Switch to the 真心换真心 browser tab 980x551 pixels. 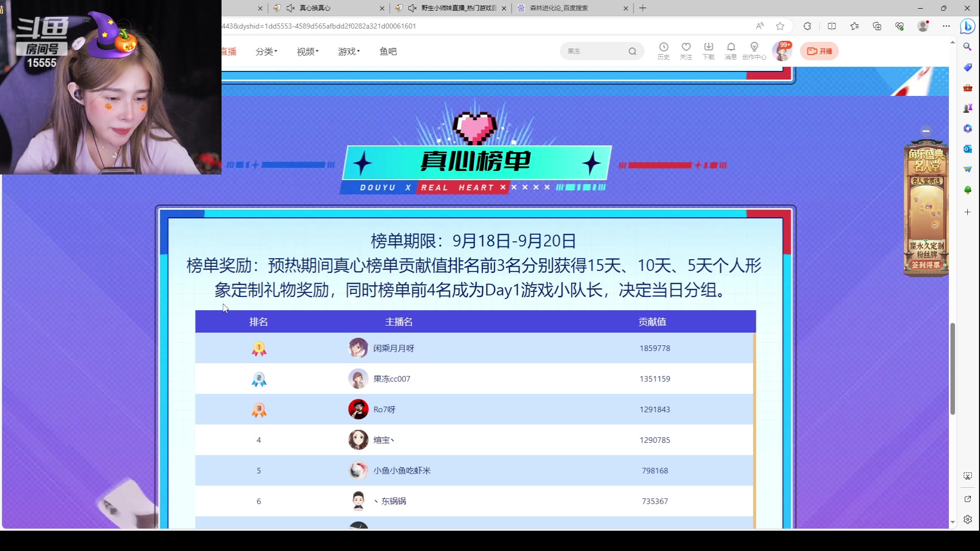(x=329, y=8)
